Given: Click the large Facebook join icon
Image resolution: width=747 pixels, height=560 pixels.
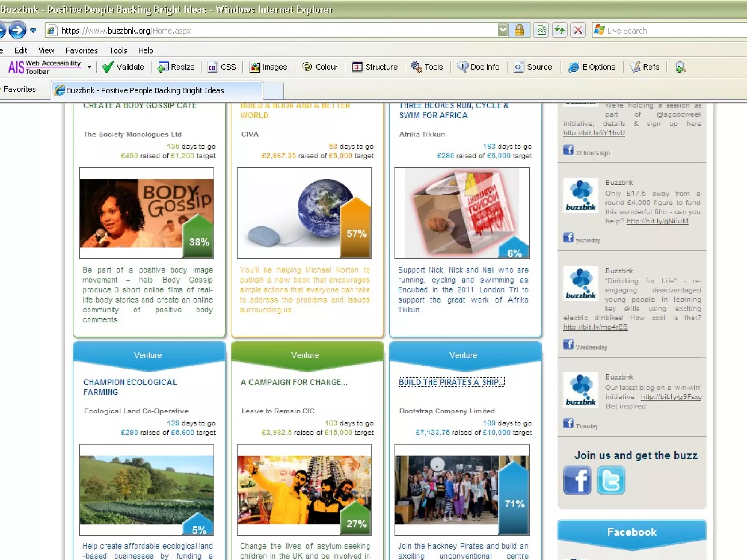Looking at the screenshot, I should coord(577,480).
